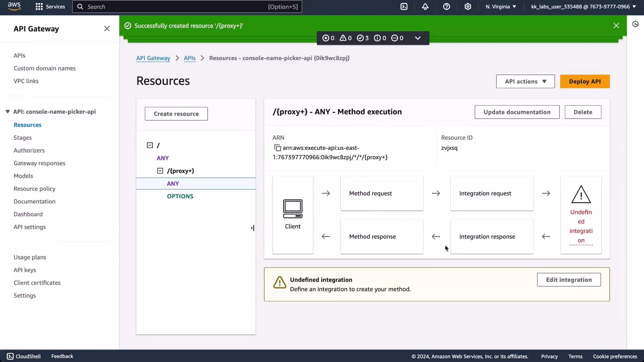Screen dimensions: 644x362
Task: Click the alert icon in Undefined integration box
Action: pyautogui.click(x=280, y=282)
